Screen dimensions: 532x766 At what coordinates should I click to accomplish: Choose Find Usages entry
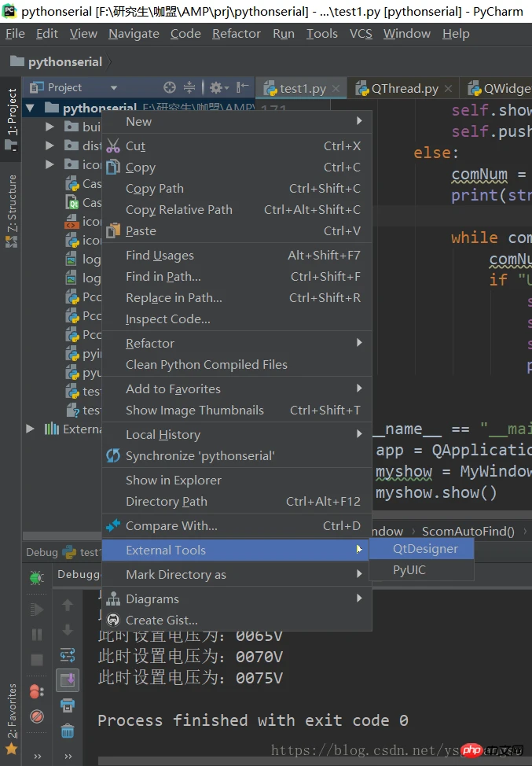237,255
